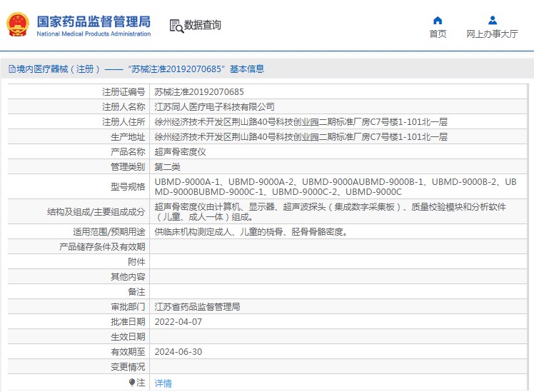Screen dimensions: 534x392
Task: Click the 注册人住所 label
Action: coord(124,122)
